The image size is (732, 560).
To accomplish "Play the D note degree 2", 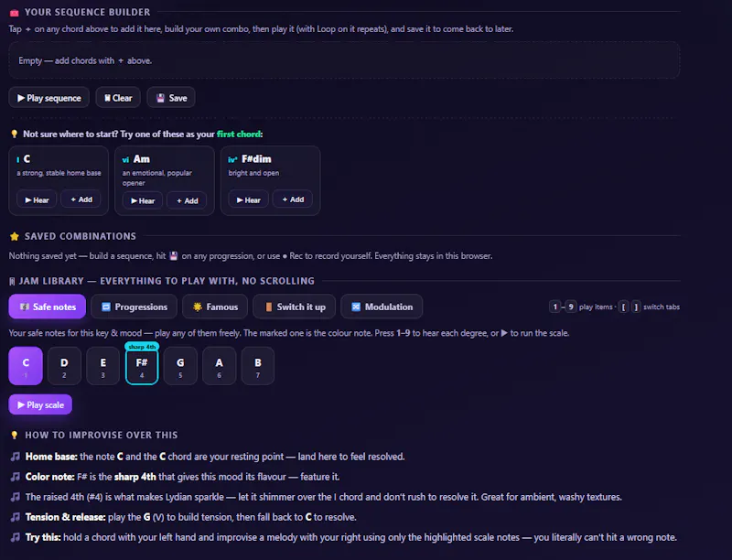I will [x=64, y=366].
